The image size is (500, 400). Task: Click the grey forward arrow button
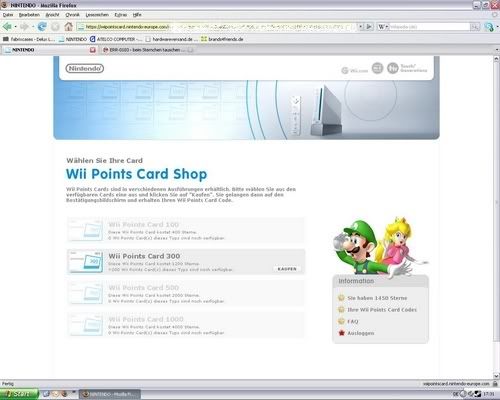pos(24,26)
